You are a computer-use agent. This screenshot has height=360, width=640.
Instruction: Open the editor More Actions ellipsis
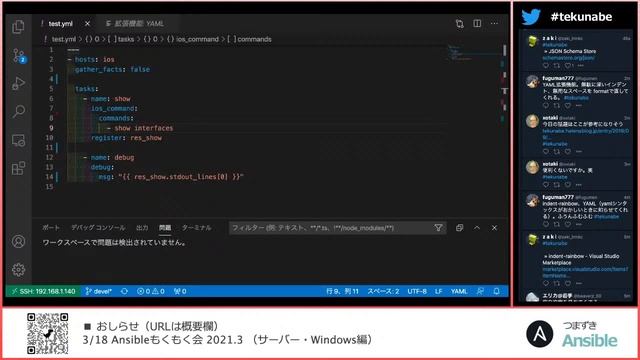coord(494,23)
